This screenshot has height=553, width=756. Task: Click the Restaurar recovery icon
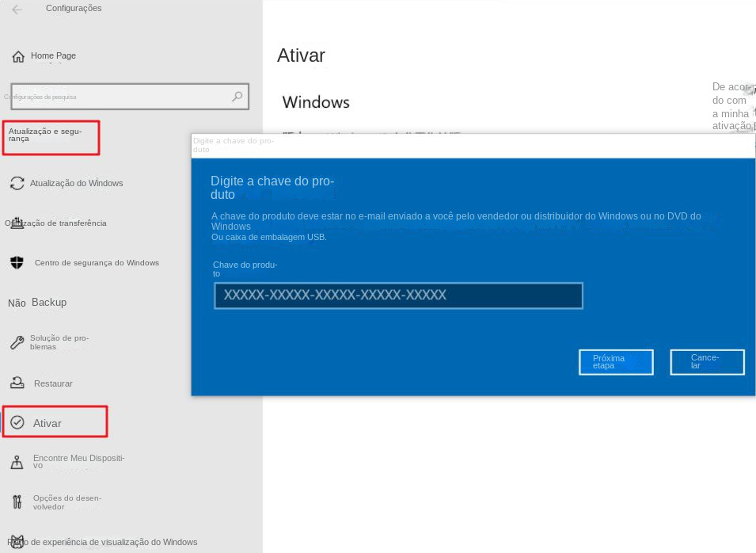click(x=17, y=383)
